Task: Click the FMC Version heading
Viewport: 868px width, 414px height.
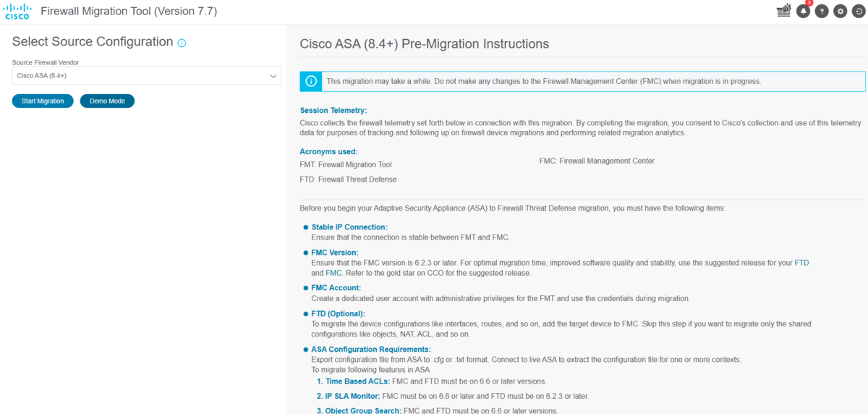Action: tap(335, 253)
